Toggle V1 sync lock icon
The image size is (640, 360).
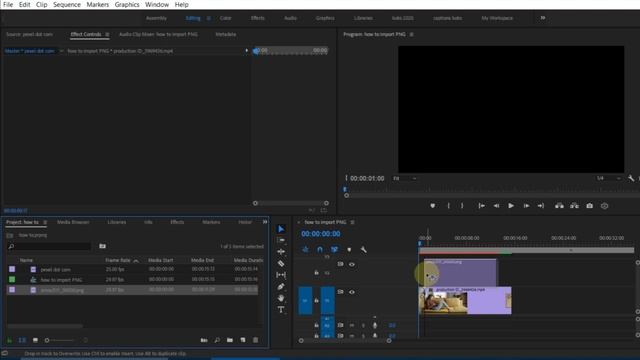coord(340,292)
